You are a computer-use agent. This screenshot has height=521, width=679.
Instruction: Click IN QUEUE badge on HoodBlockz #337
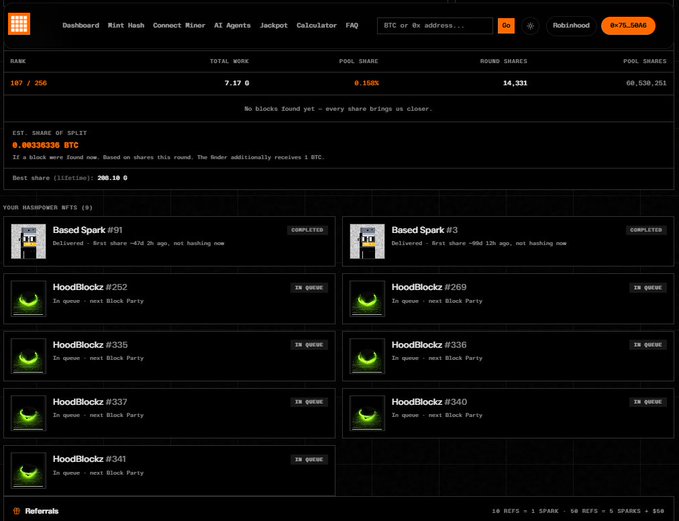point(309,402)
